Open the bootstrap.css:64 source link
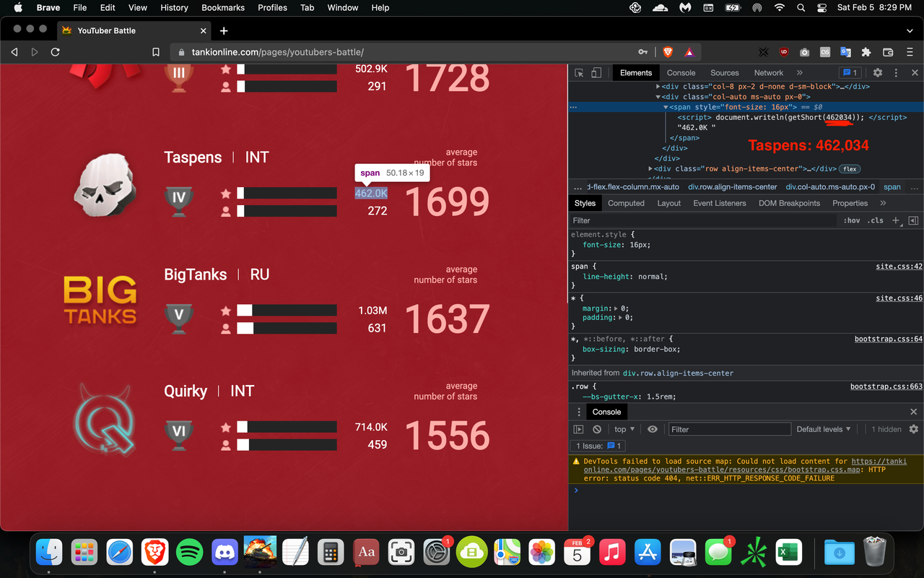924x578 pixels. pyautogui.click(x=888, y=339)
